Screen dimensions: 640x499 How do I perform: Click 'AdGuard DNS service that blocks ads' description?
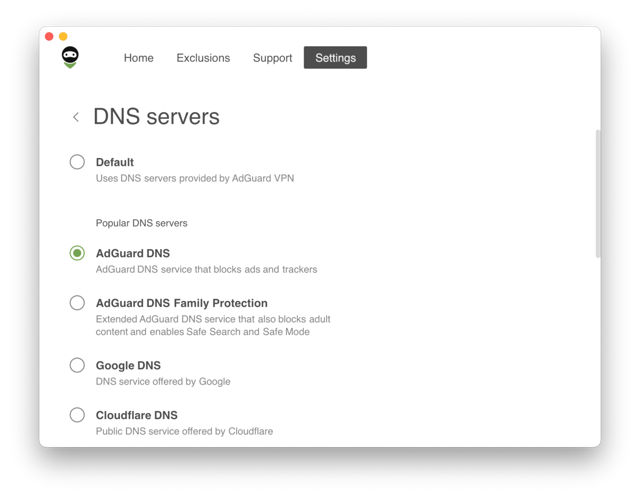pos(207,269)
